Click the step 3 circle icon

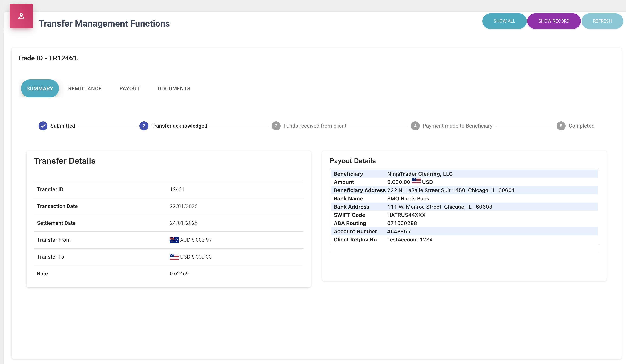[x=276, y=126]
